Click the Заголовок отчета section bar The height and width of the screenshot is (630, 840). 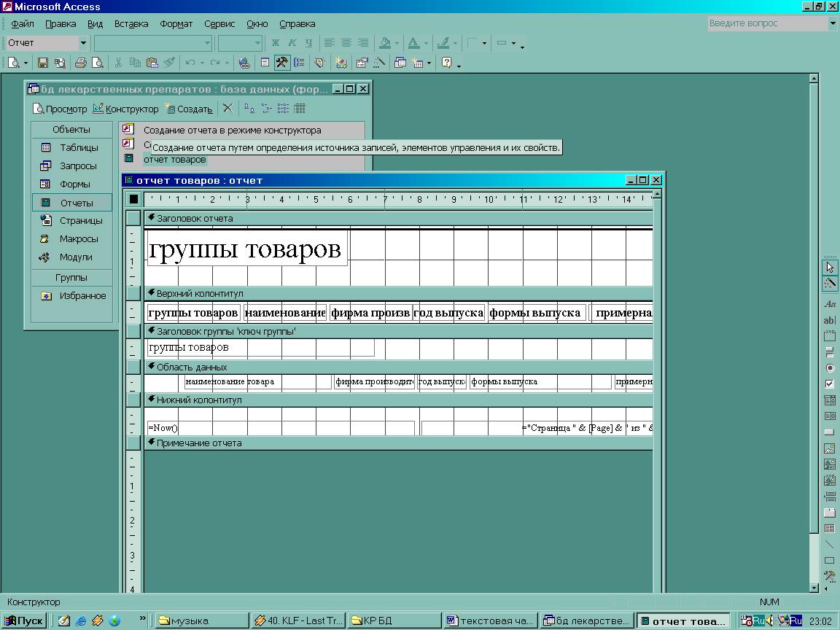(x=399, y=218)
